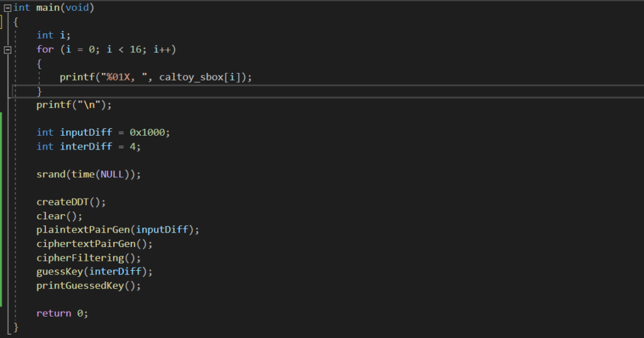This screenshot has height=338, width=644.
Task: Click the closing brace of the for loop
Action: [x=40, y=91]
